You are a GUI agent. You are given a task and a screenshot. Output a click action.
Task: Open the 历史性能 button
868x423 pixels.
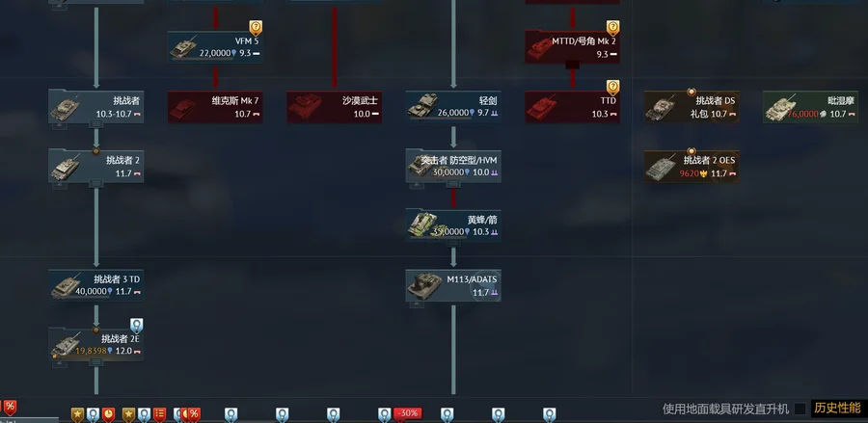click(x=837, y=409)
